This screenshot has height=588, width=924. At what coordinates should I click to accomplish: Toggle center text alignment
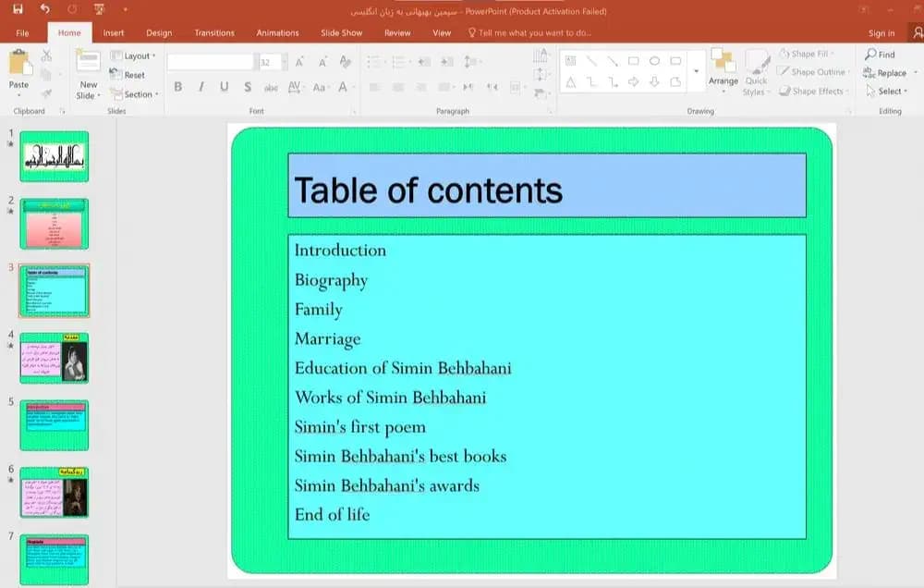398,87
